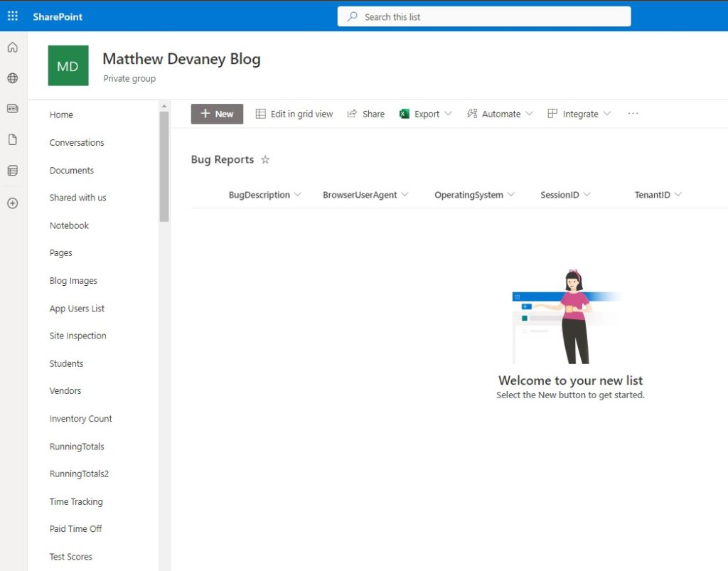Open the more options ellipsis
The image size is (728, 571).
[633, 113]
